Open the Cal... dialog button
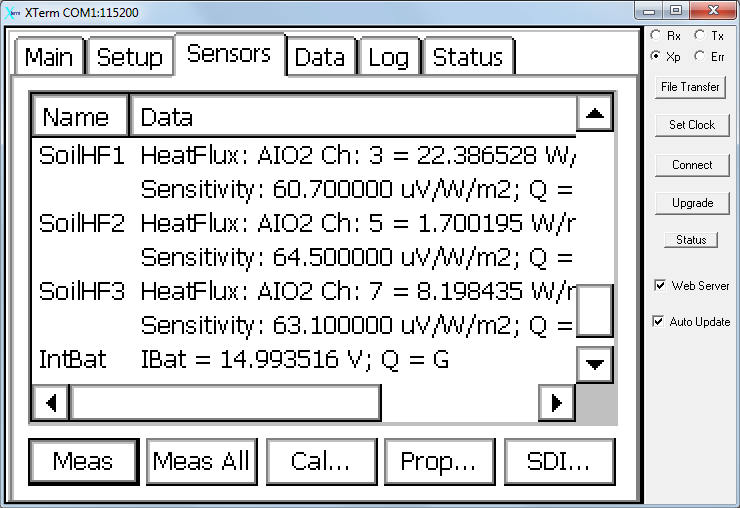 point(321,461)
